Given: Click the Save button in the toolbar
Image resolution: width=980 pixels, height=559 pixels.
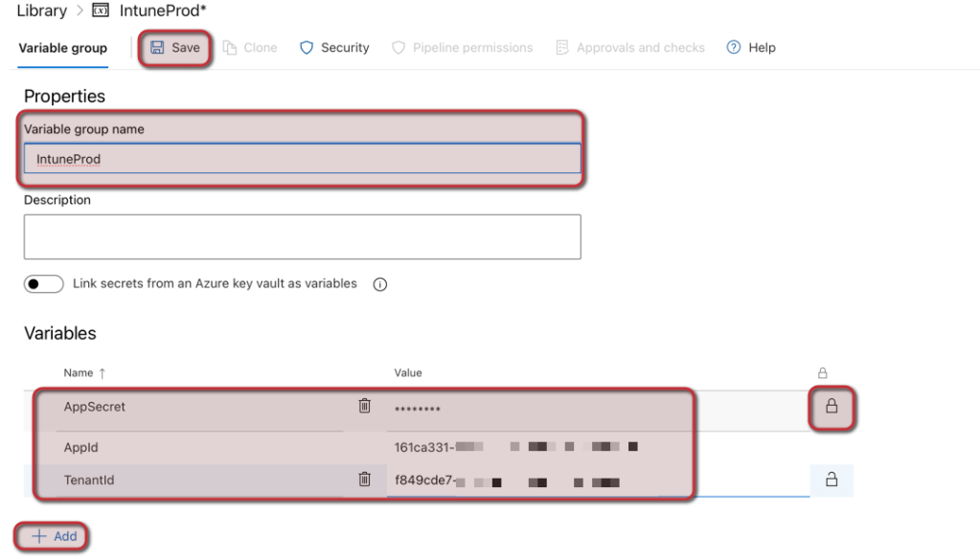Looking at the screenshot, I should pyautogui.click(x=175, y=48).
